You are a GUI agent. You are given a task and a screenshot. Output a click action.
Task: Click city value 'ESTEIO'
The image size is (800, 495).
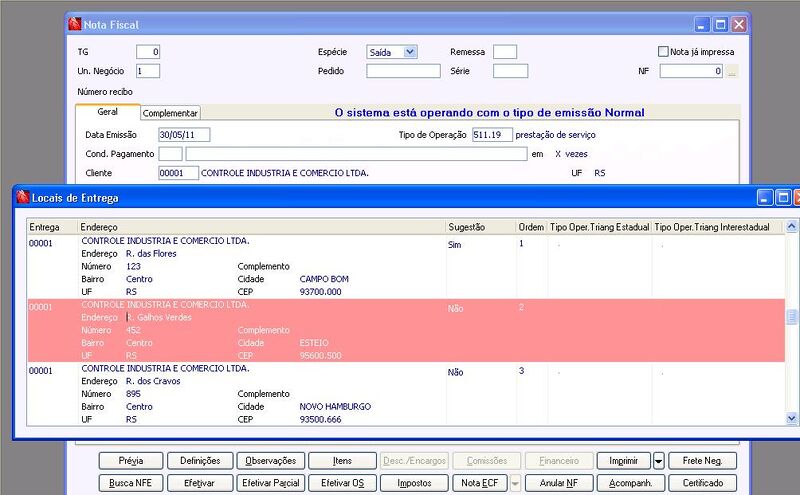pos(314,343)
